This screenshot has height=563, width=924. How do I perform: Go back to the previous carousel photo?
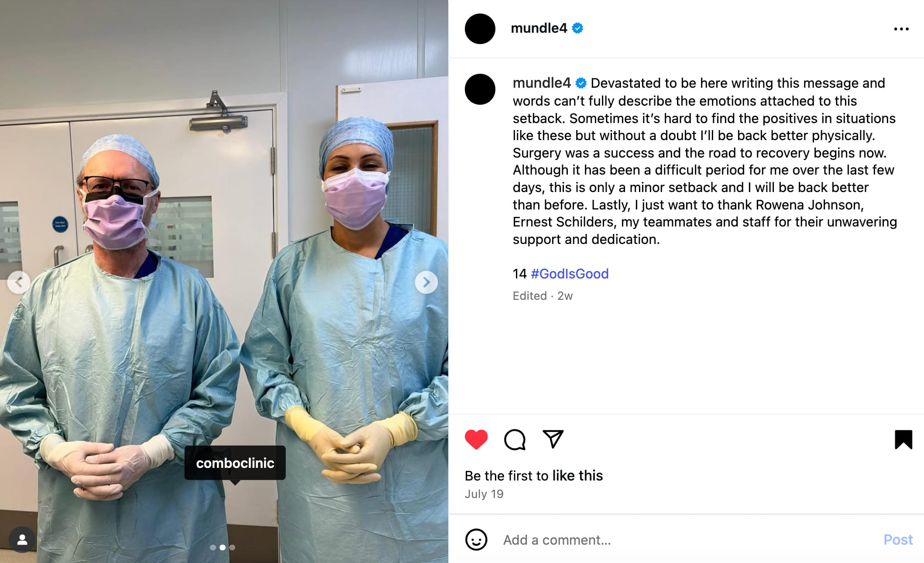tap(19, 282)
